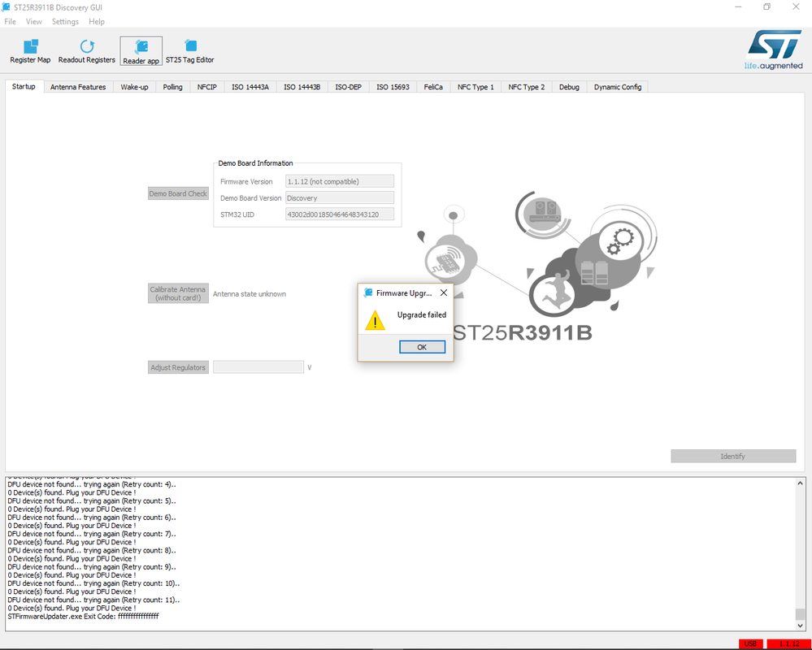Open the View menu
This screenshot has width=812, height=650.
tap(33, 22)
